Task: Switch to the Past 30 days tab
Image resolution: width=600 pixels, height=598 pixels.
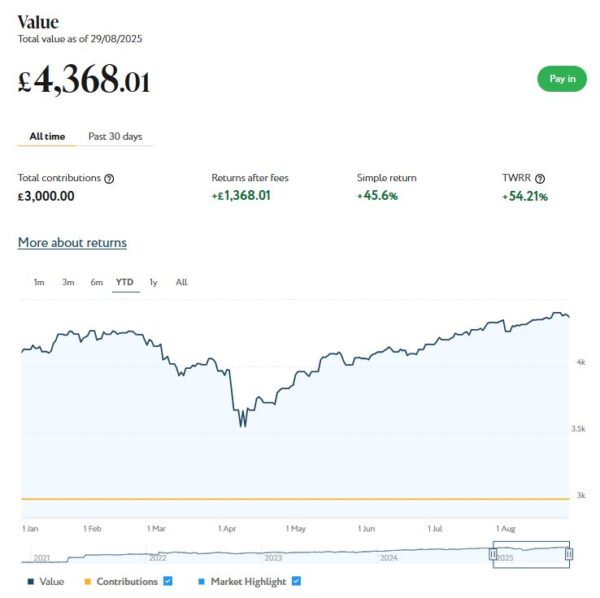Action: point(115,136)
